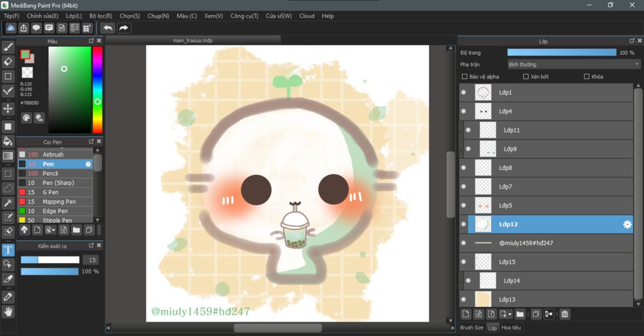Select the Edge Pen brush
This screenshot has width=644, height=336.
(x=55, y=211)
